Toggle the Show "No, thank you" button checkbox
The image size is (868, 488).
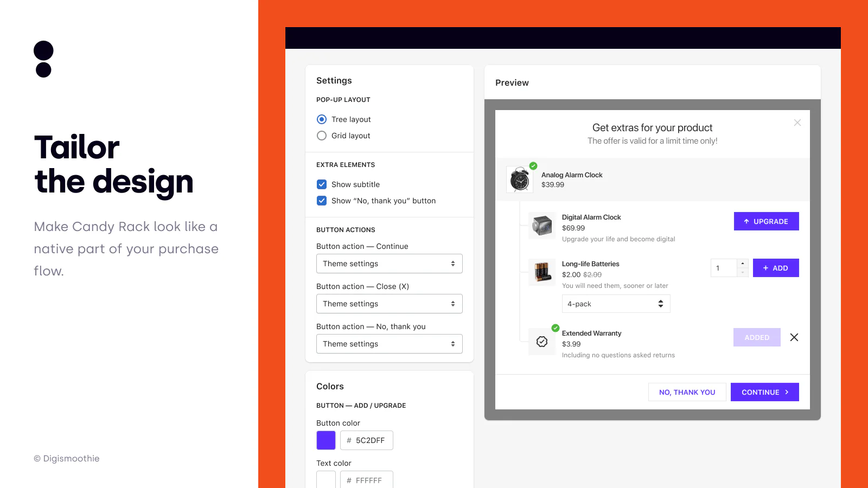point(322,201)
